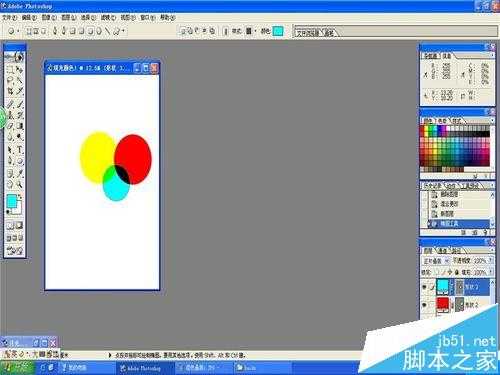
Task: Toggle lock all in Layers panel
Action: [457, 272]
